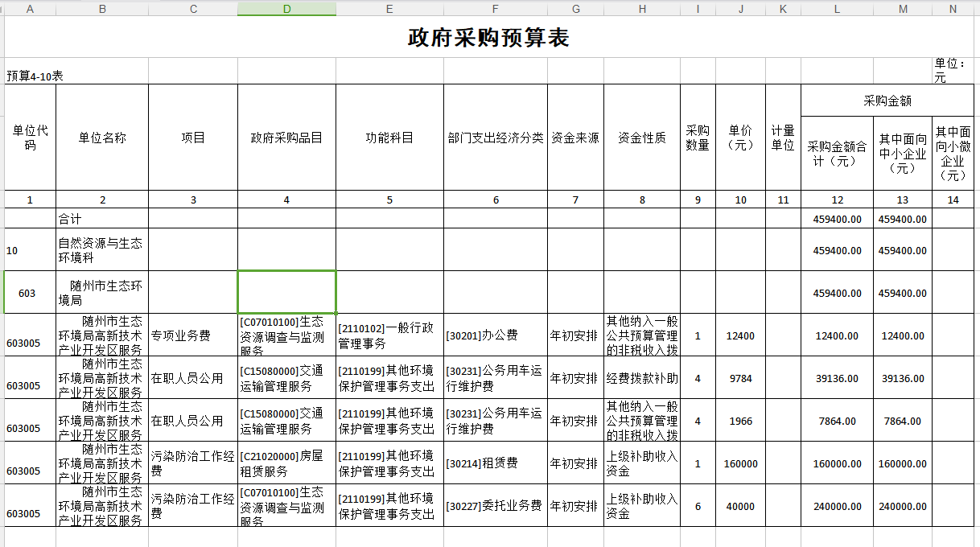Select the merged 采购金额 header cell
980x547 pixels.
(x=887, y=101)
